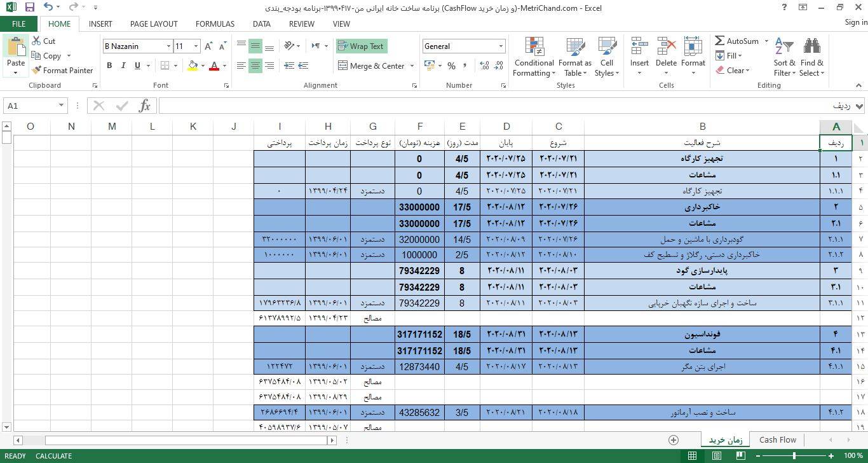Open the Fill dropdown
Viewport: 868px width, 463px height.
(729, 55)
